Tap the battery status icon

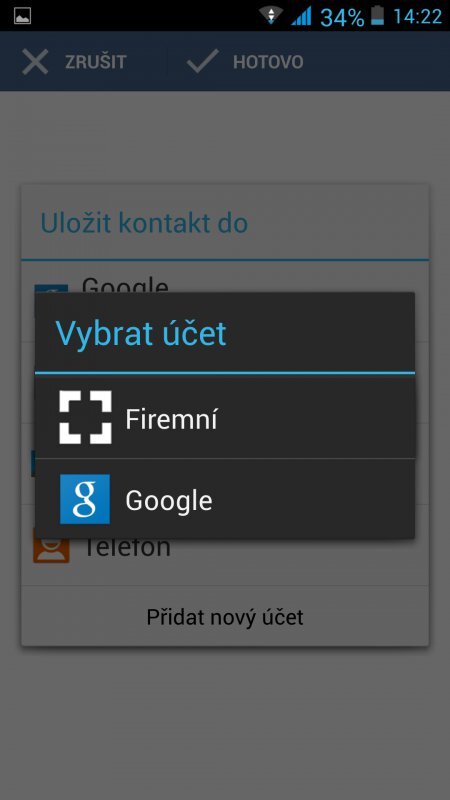[378, 16]
